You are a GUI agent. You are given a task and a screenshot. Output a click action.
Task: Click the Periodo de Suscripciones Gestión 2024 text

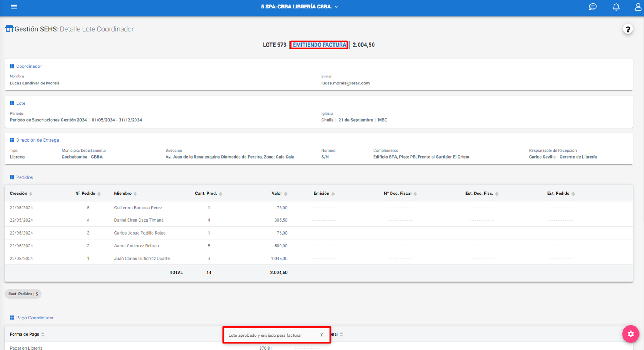pyautogui.click(x=48, y=120)
